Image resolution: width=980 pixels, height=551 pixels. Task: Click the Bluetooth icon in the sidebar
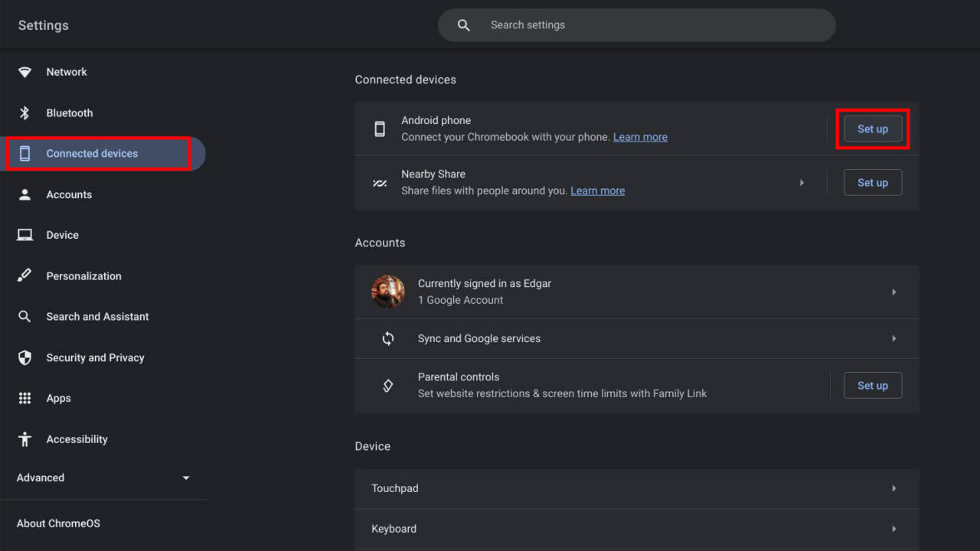click(x=24, y=113)
